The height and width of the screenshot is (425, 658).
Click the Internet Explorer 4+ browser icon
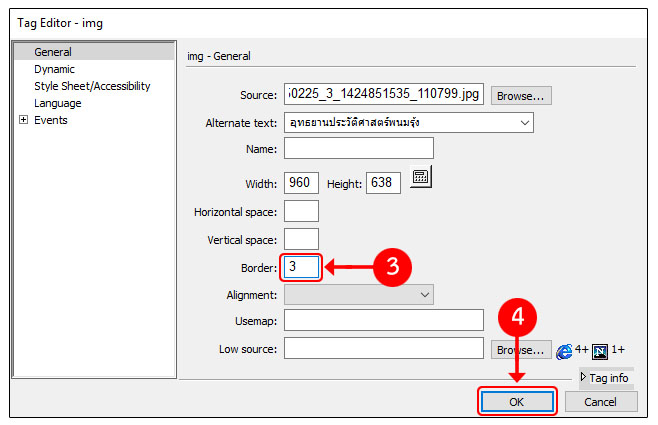pos(565,350)
